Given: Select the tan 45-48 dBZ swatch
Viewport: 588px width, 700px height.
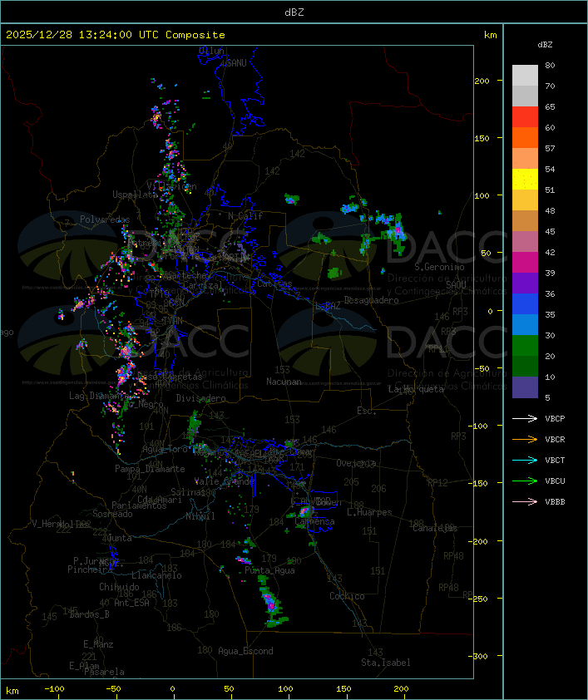Looking at the screenshot, I should coord(525,221).
